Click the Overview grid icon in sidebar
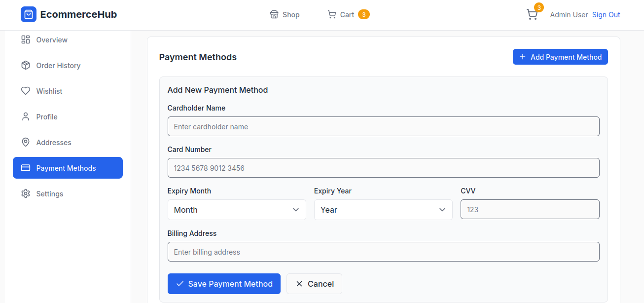The image size is (644, 303). tap(26, 40)
